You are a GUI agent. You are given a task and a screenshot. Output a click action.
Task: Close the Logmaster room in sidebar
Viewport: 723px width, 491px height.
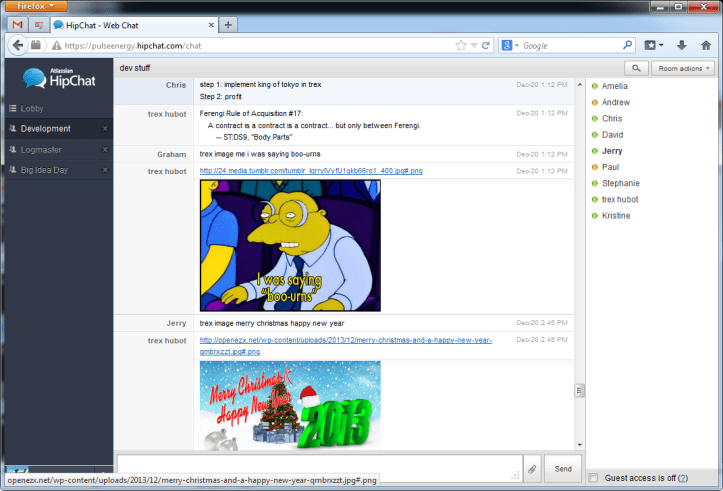point(104,150)
